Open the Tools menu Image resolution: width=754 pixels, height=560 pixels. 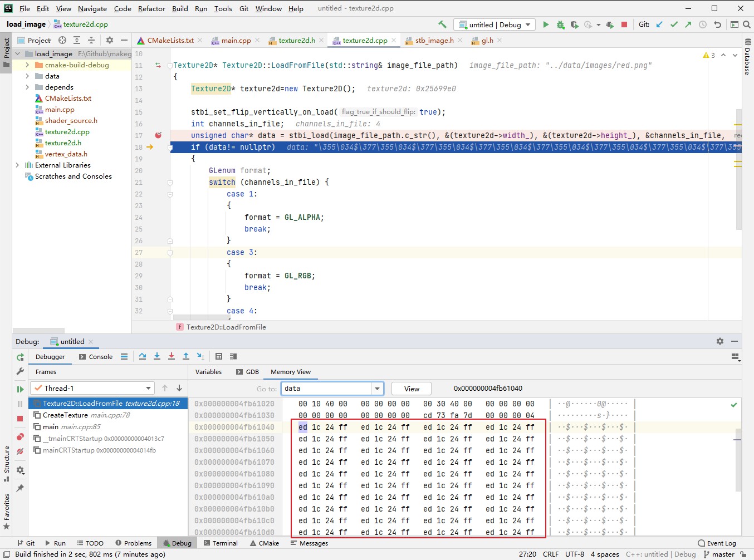[x=223, y=8]
